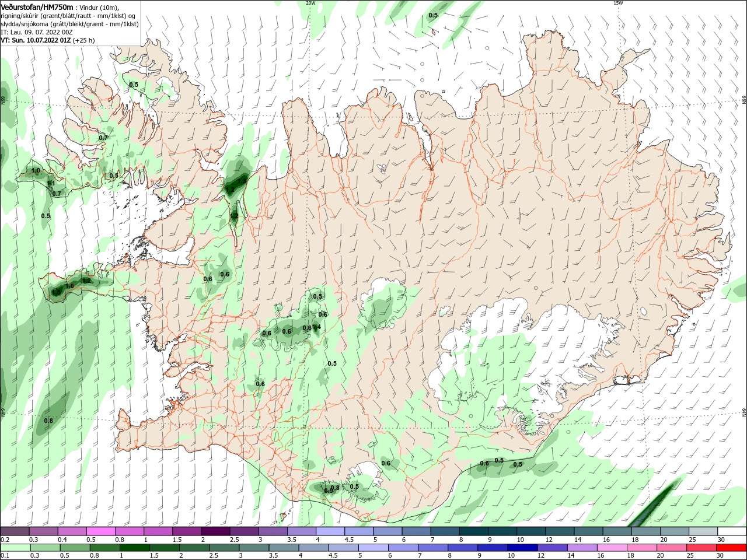Click the upper legend light gray swatch between 25 and 30
Viewport: 747px width, 560px height.
pos(703,531)
